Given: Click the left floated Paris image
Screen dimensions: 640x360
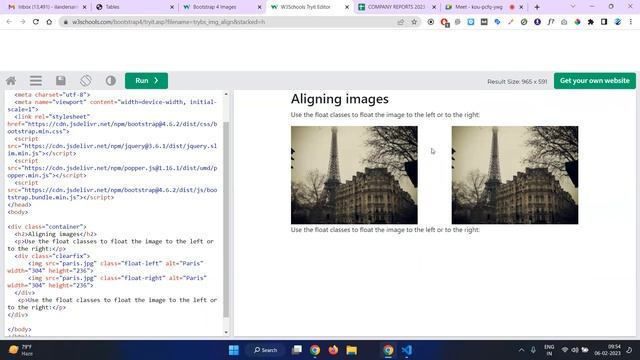Looking at the screenshot, I should tap(354, 175).
